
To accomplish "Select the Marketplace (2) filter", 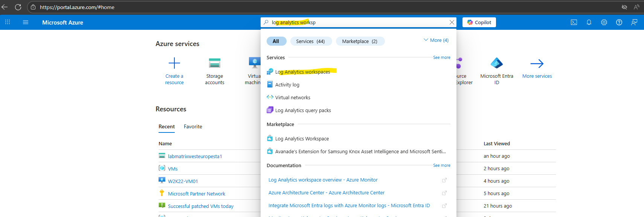I will [360, 41].
